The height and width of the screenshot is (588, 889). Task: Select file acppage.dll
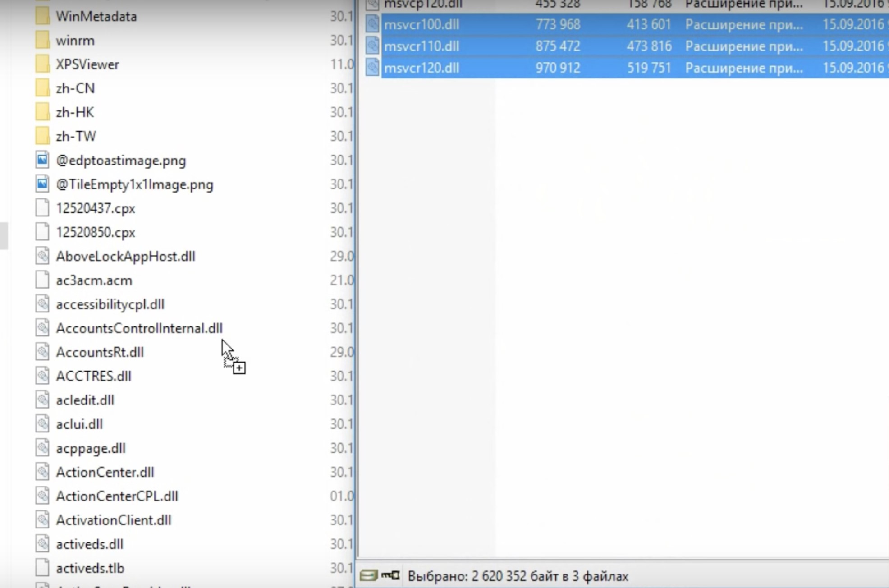(x=91, y=448)
